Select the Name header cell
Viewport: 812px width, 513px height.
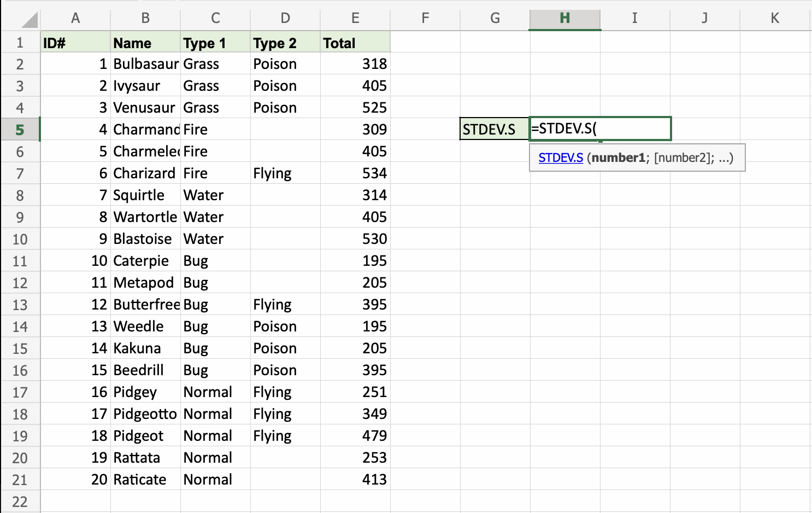pos(145,42)
